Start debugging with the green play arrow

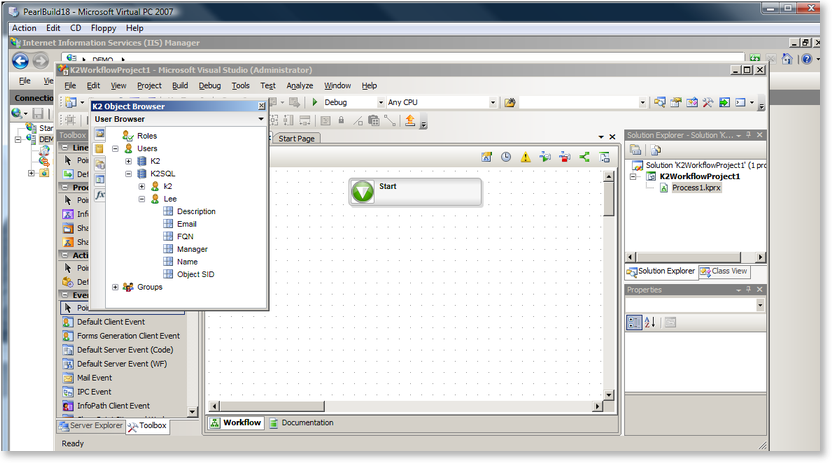tap(315, 102)
